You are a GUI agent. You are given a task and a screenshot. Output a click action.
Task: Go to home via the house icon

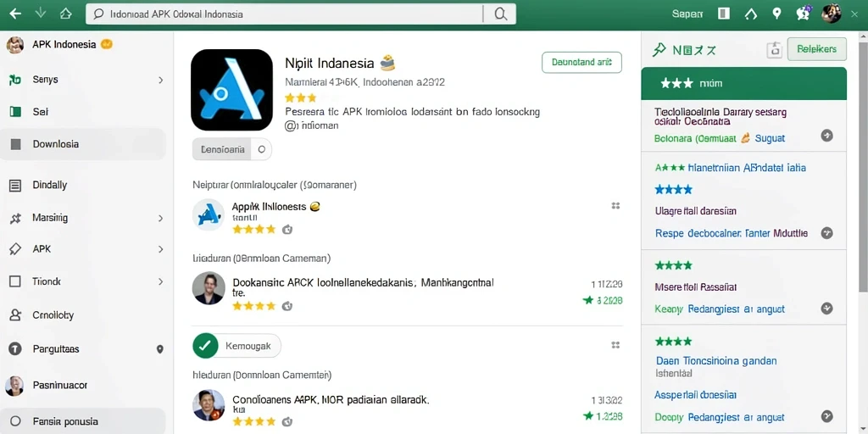[66, 14]
